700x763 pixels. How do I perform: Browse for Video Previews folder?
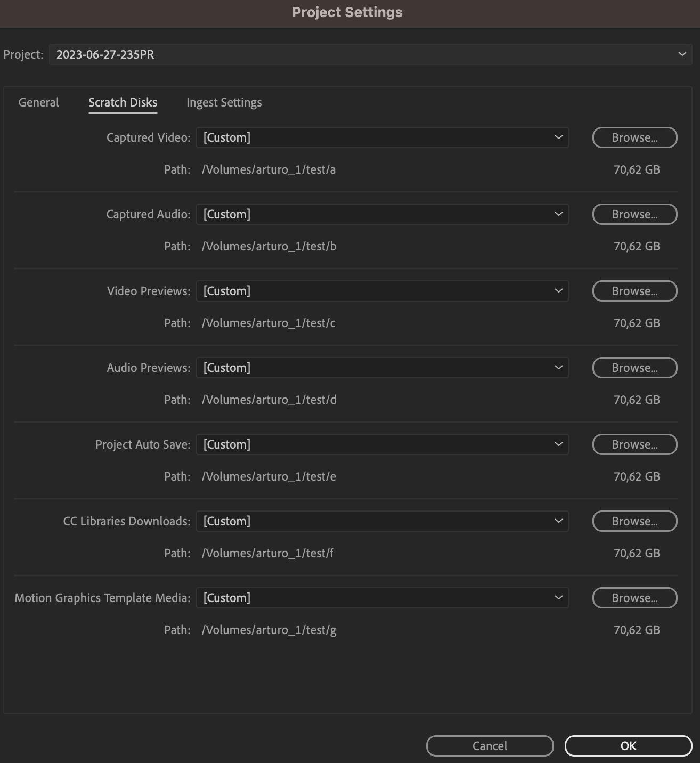click(634, 291)
